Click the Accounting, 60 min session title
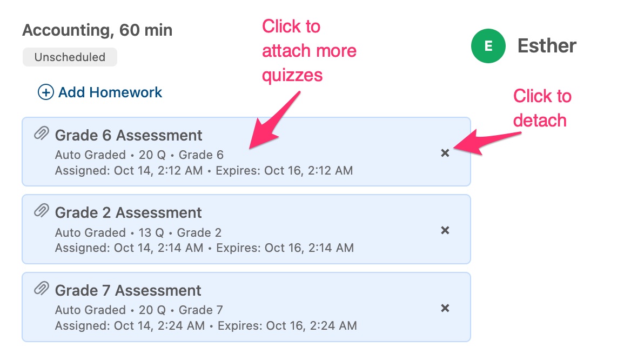The width and height of the screenshot is (644, 360). point(97,30)
